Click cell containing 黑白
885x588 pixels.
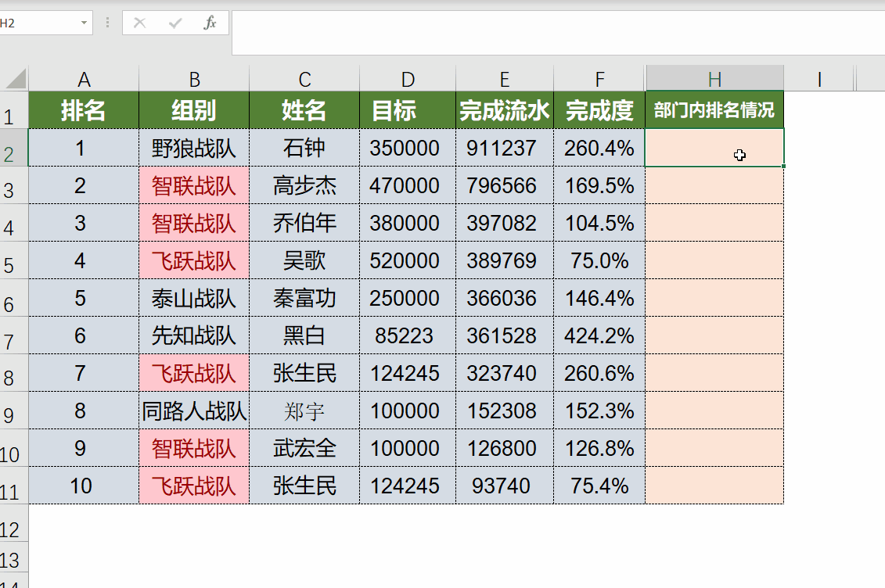click(x=304, y=335)
